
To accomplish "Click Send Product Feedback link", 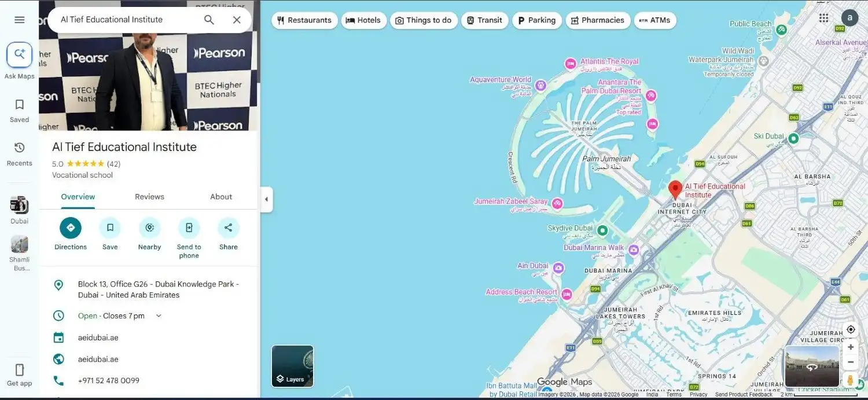I will click(x=744, y=395).
